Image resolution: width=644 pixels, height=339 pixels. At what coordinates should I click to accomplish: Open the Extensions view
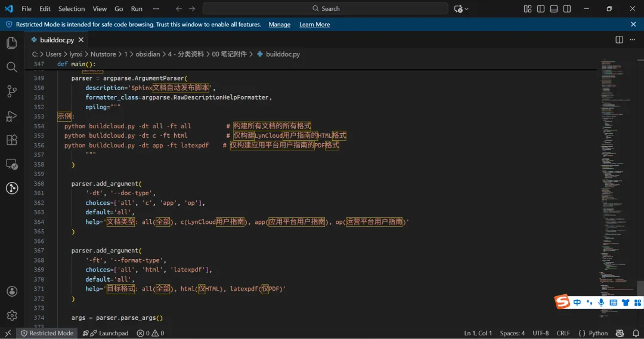coord(12,140)
